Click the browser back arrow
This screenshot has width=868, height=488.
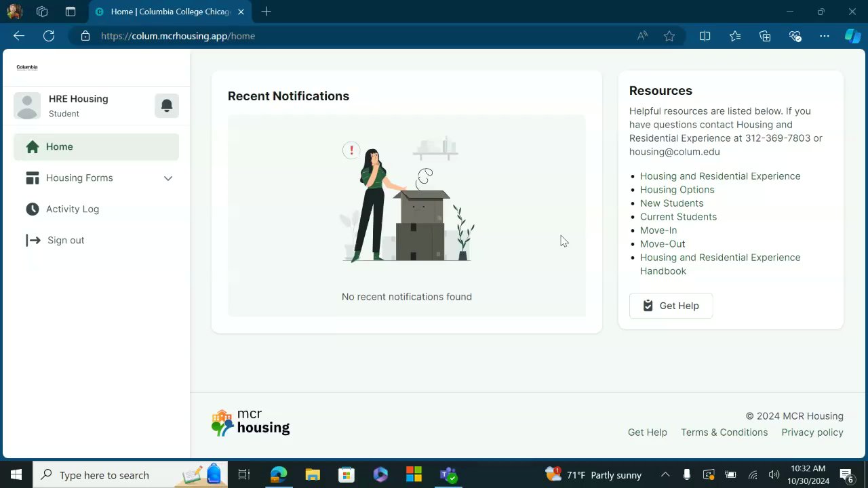(19, 36)
